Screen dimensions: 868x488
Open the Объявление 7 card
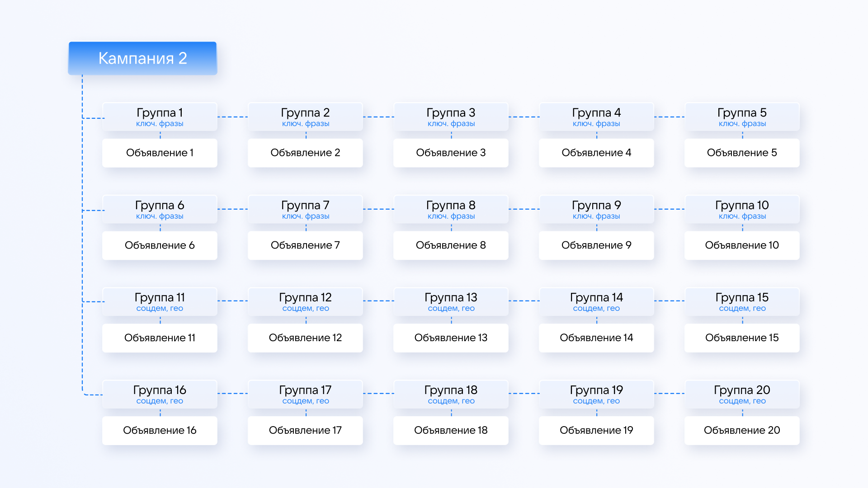305,245
